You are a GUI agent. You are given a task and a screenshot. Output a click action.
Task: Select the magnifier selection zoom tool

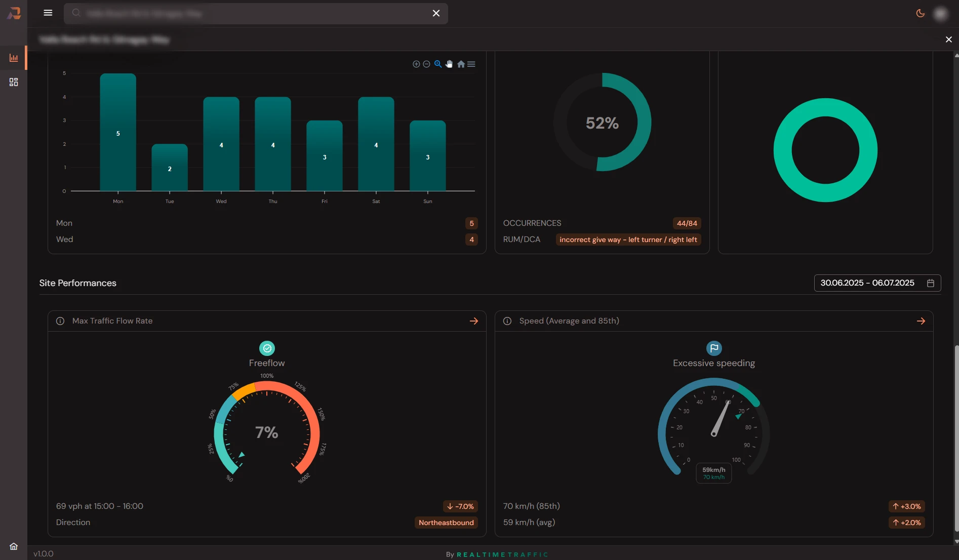pos(438,64)
